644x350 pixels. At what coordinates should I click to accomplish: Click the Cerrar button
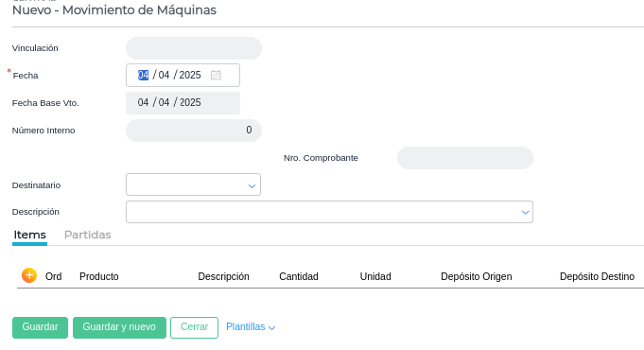click(194, 327)
